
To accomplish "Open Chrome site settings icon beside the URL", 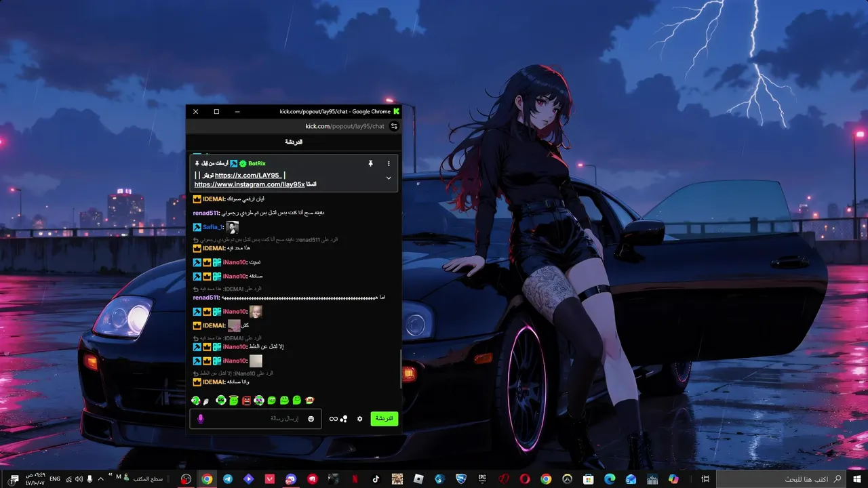I will 394,126.
